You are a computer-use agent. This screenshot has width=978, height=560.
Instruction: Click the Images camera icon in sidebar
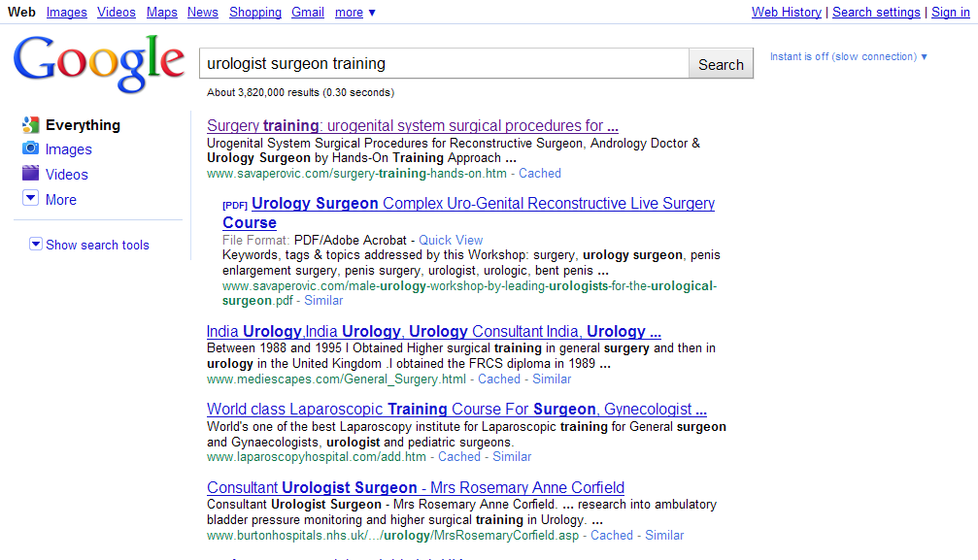(x=30, y=149)
